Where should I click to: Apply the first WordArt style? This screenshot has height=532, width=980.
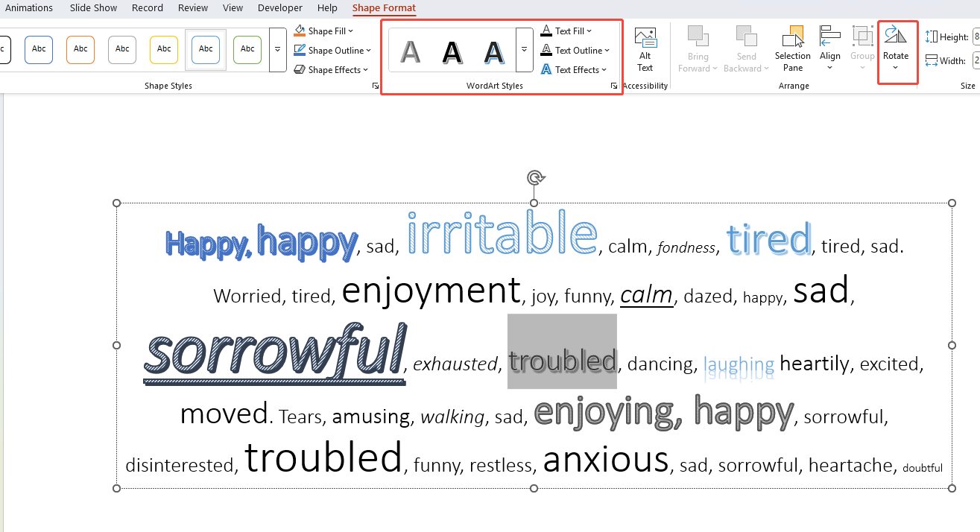[410, 51]
